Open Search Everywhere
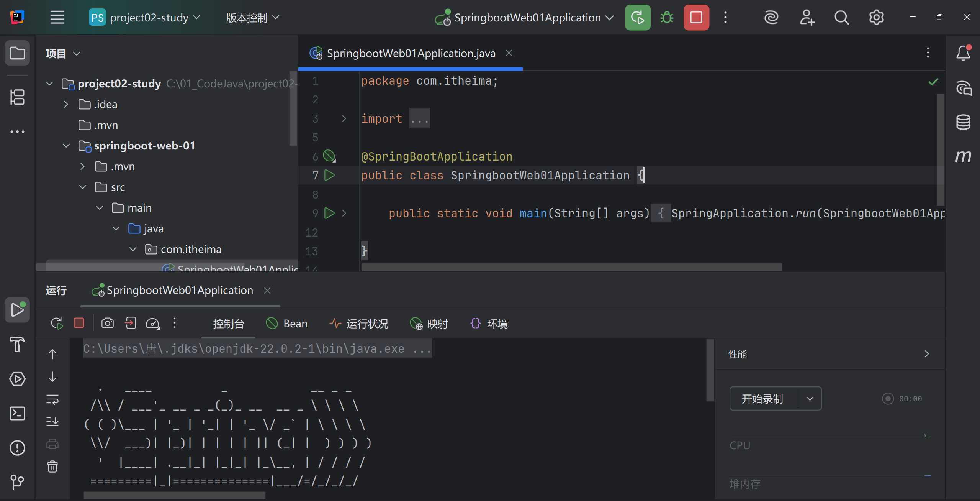 [x=841, y=17]
